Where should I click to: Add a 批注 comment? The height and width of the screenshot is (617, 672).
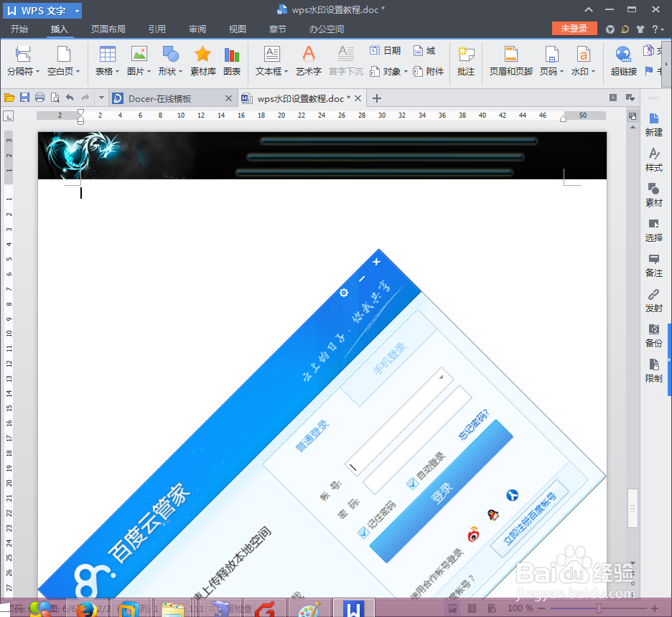click(466, 61)
